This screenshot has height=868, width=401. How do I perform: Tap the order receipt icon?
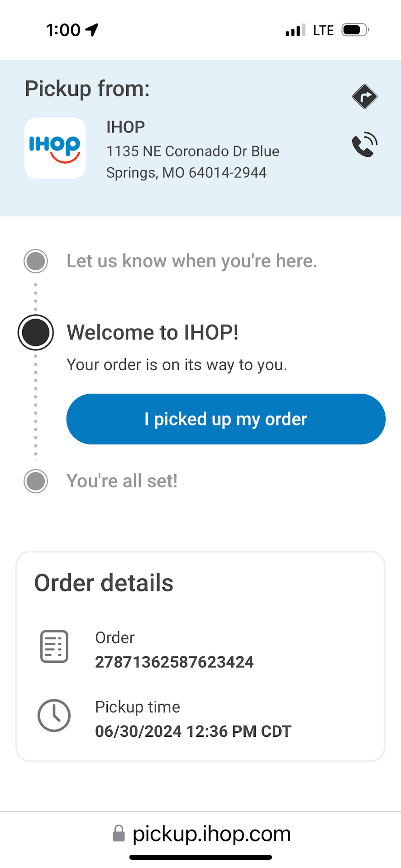pos(54,646)
